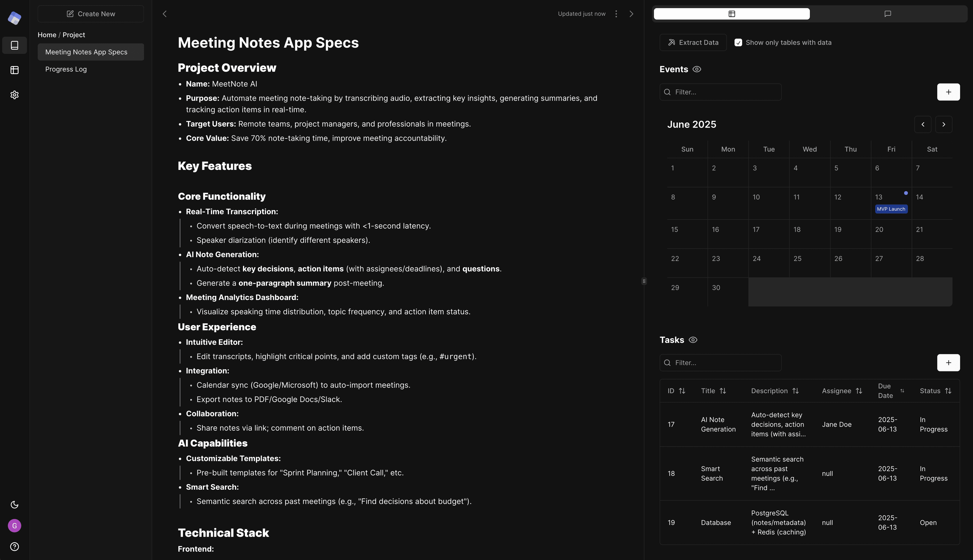Click Extract Data button

pos(693,42)
